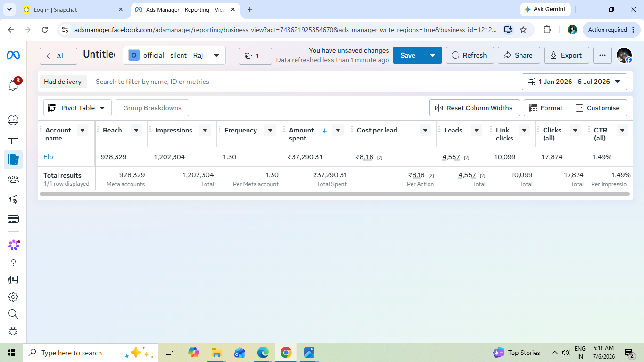Click the profile avatar at top right
644x362 pixels.
tap(624, 55)
